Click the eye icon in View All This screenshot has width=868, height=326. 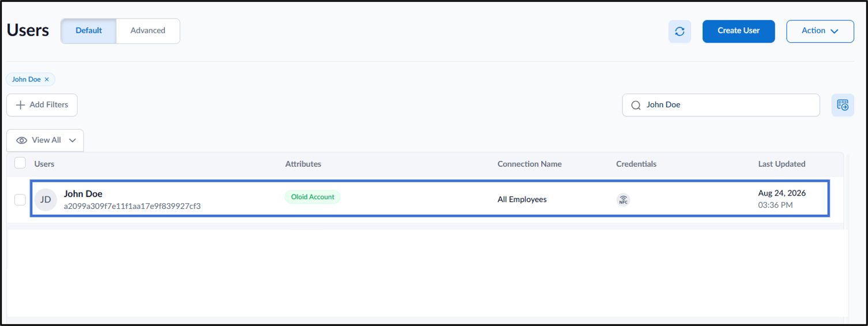pos(22,140)
